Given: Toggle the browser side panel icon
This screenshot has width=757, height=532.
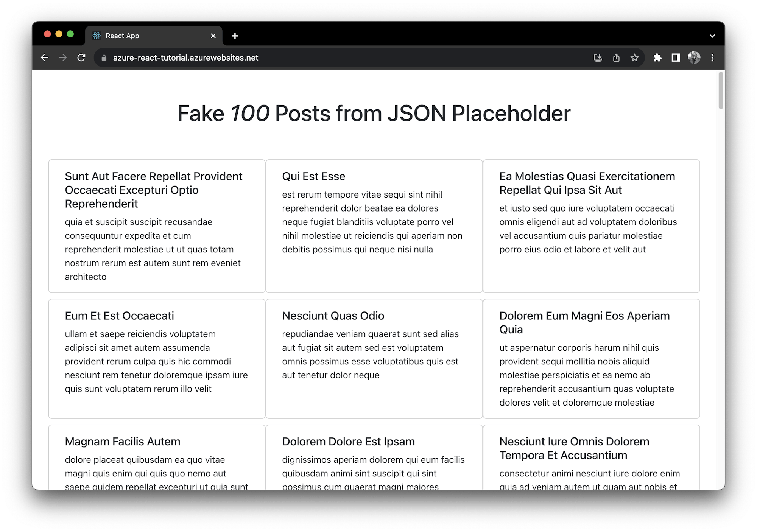Looking at the screenshot, I should (x=676, y=58).
